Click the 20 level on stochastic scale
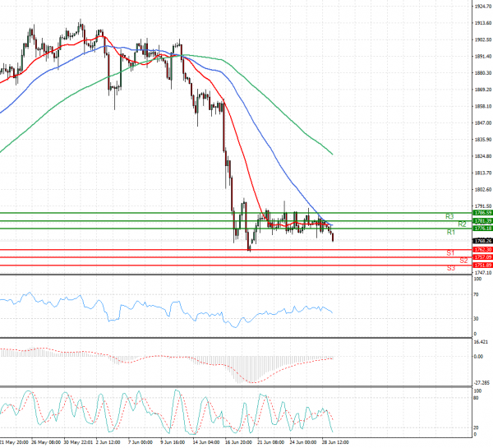 point(476,428)
